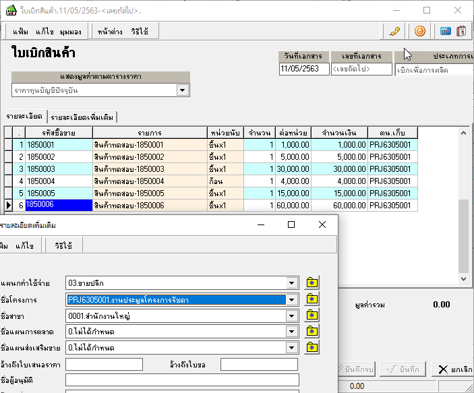
Task: Open the มุมมอง menu
Action: tap(70, 32)
